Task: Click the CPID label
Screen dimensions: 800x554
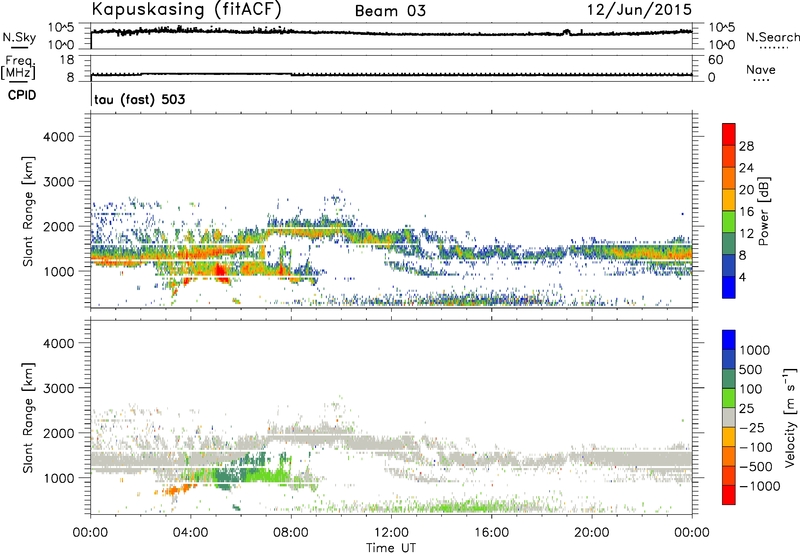Action: [x=22, y=95]
